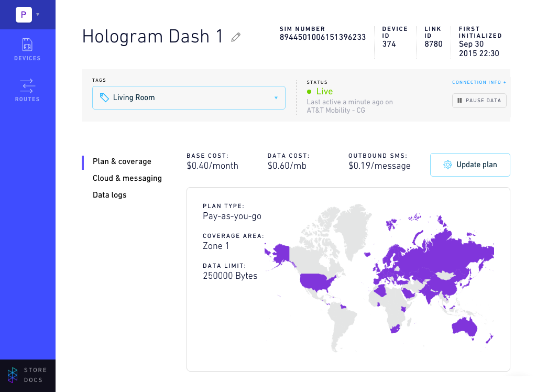Click the Sep 30 2015 22:30 date
Image resolution: width=536 pixels, height=392 pixels.
[x=479, y=49]
